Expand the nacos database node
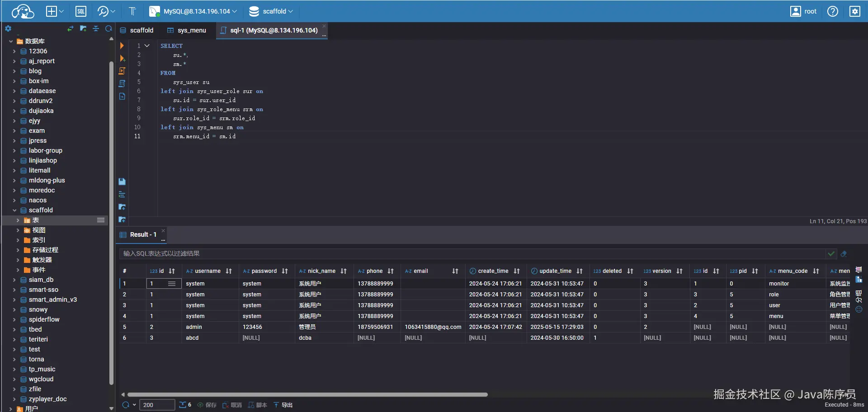Image resolution: width=868 pixels, height=412 pixels. click(14, 200)
